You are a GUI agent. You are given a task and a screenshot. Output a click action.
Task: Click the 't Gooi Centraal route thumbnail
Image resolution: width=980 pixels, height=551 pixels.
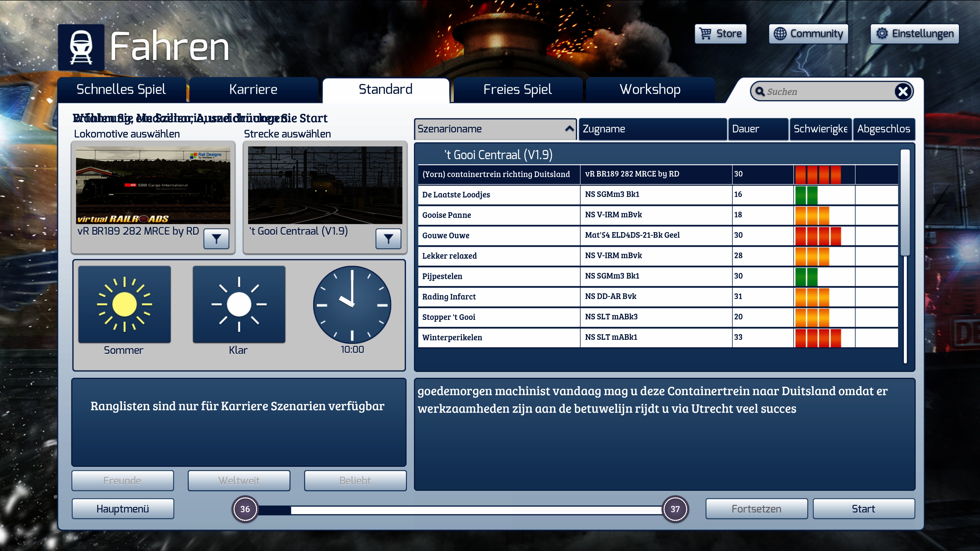click(x=325, y=185)
